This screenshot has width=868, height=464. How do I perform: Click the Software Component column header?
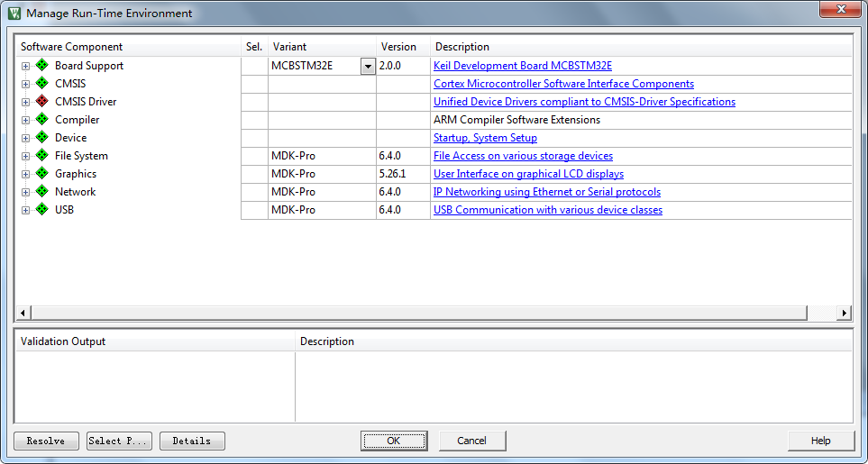pos(128,47)
